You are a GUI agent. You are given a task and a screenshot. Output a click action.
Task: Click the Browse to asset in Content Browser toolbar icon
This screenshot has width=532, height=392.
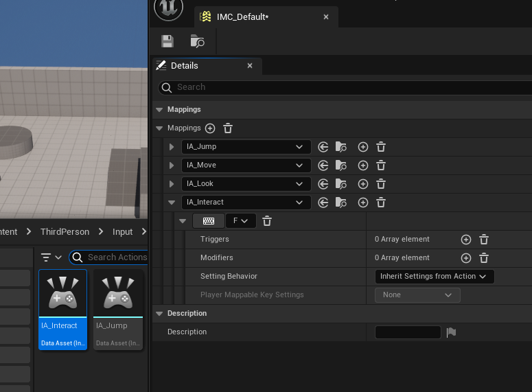click(197, 41)
